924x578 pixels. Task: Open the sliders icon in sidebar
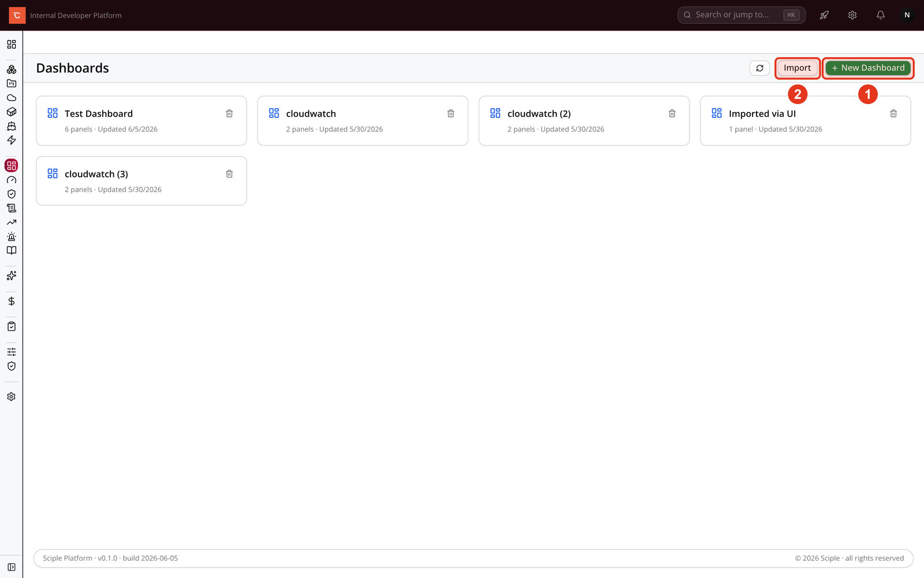[x=12, y=352]
